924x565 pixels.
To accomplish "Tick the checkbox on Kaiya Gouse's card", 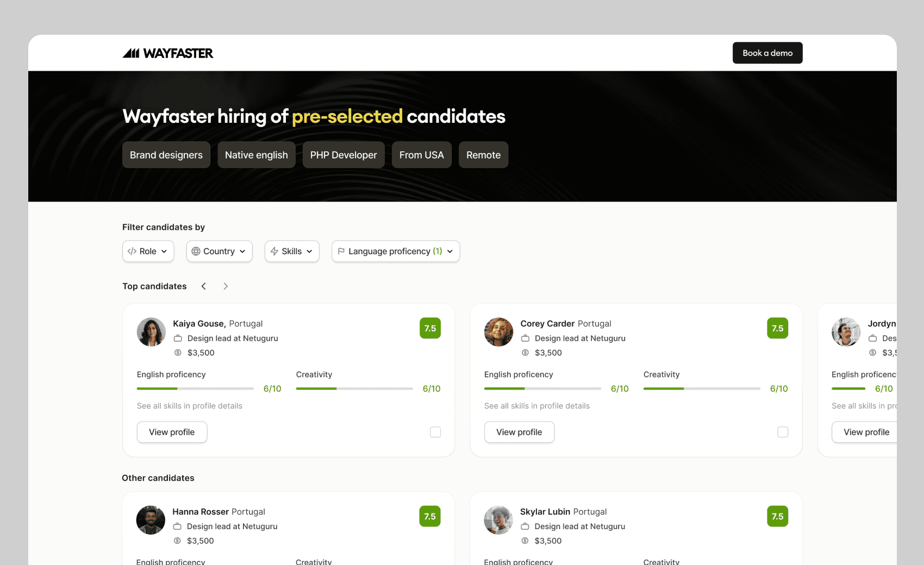I will pos(435,432).
